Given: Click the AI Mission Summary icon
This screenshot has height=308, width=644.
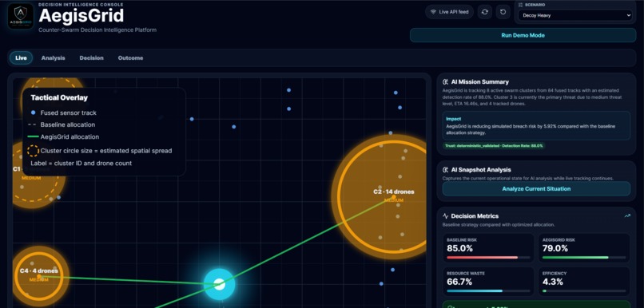Looking at the screenshot, I should pyautogui.click(x=445, y=81).
